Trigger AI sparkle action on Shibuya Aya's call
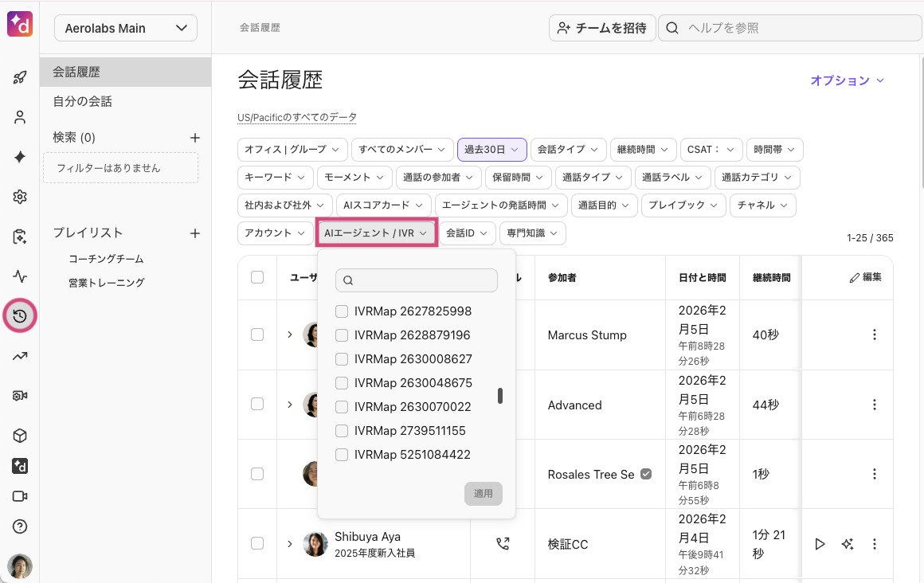 click(x=847, y=544)
